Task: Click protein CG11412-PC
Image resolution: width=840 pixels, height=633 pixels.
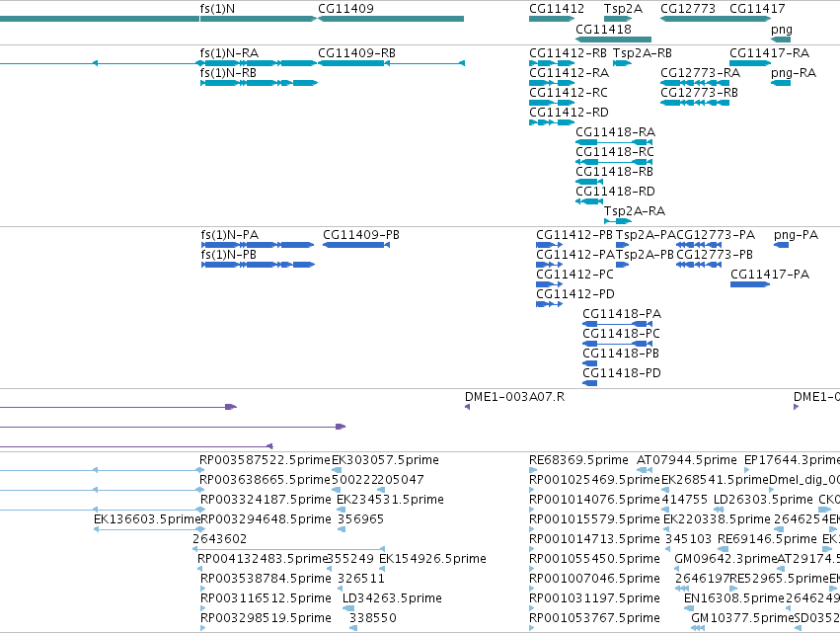Action: [550, 284]
